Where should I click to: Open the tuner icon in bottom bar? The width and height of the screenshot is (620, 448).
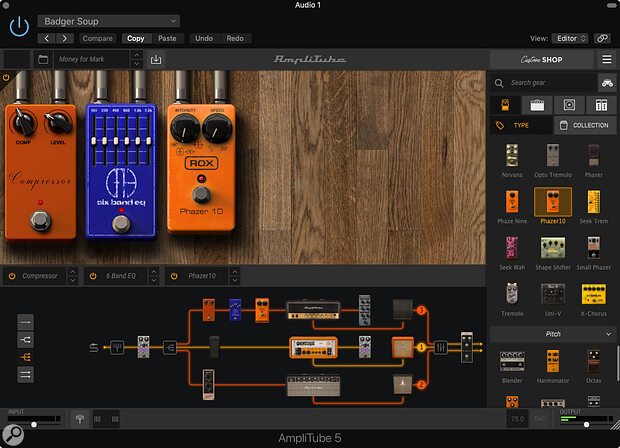tap(80, 419)
